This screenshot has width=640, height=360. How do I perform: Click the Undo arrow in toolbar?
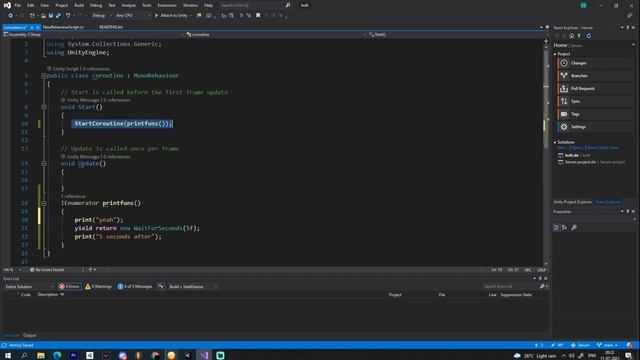point(68,16)
